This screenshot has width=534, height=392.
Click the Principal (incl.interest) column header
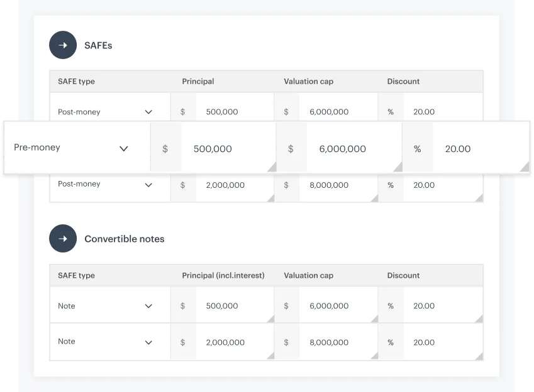click(x=223, y=275)
